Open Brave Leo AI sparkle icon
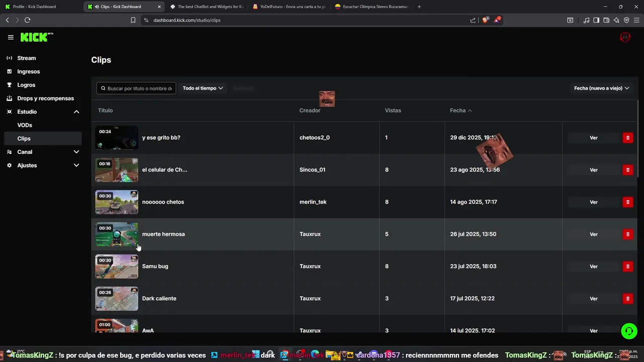Screen dimensions: 644x362 point(616,20)
